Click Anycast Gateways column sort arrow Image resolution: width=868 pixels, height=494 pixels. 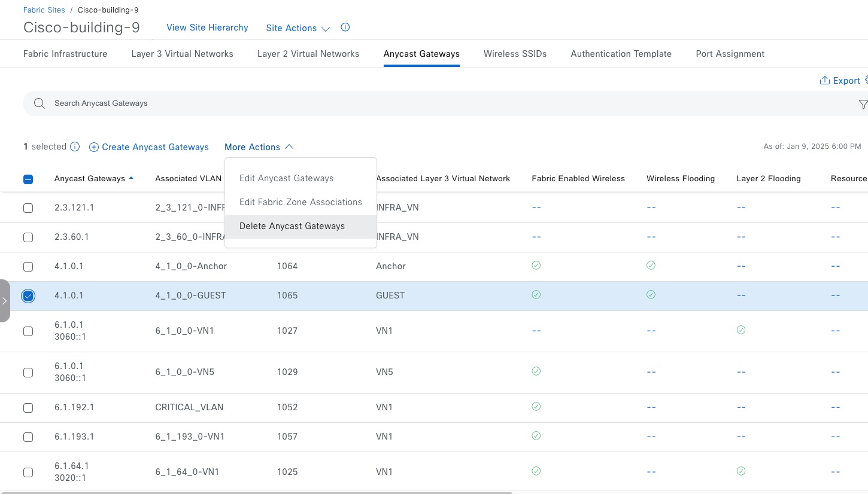click(131, 178)
